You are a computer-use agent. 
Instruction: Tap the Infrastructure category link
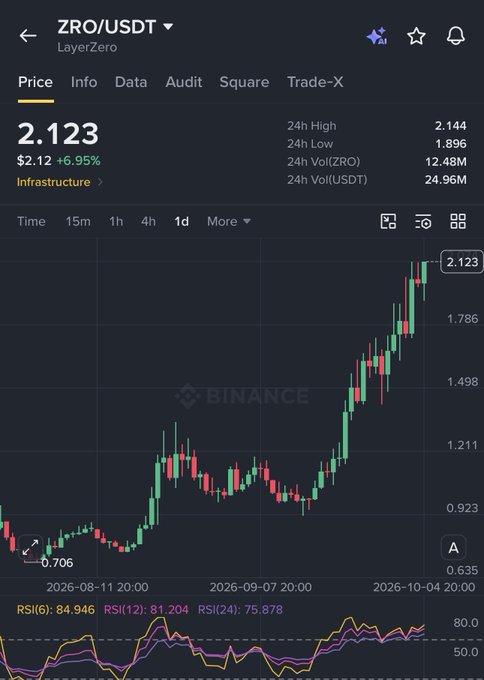53,182
